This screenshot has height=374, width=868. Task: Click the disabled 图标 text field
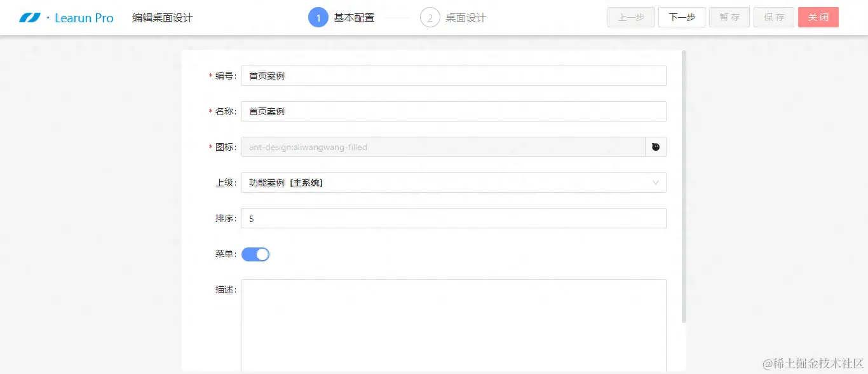tap(444, 147)
